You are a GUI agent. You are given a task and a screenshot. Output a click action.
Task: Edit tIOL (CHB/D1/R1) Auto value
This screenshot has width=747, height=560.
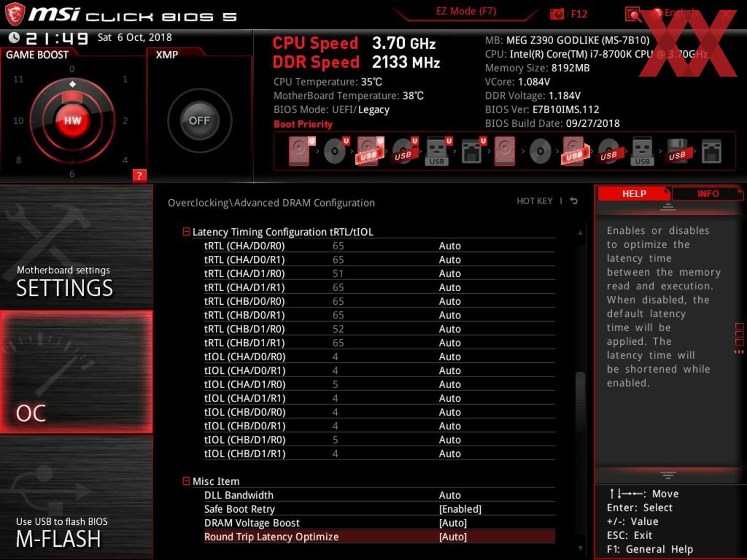pyautogui.click(x=450, y=453)
